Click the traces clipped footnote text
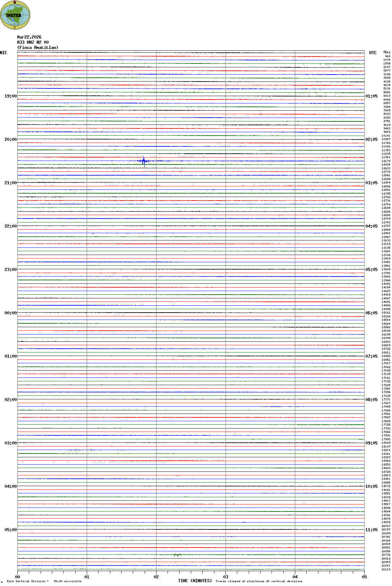 (x=259, y=581)
